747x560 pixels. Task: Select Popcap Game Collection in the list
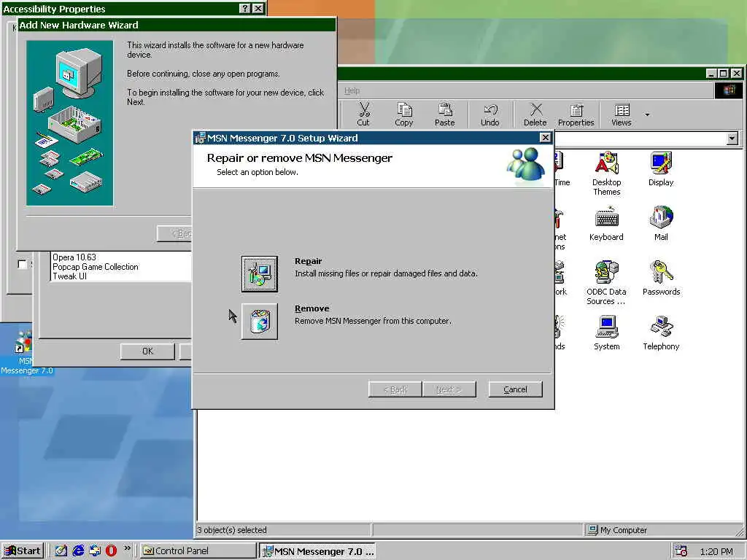96,267
